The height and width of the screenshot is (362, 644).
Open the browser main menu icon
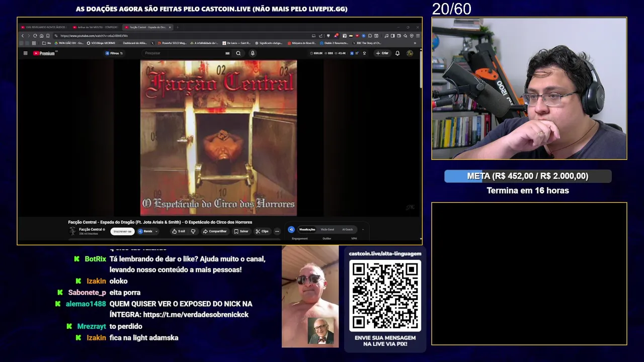coord(418,36)
